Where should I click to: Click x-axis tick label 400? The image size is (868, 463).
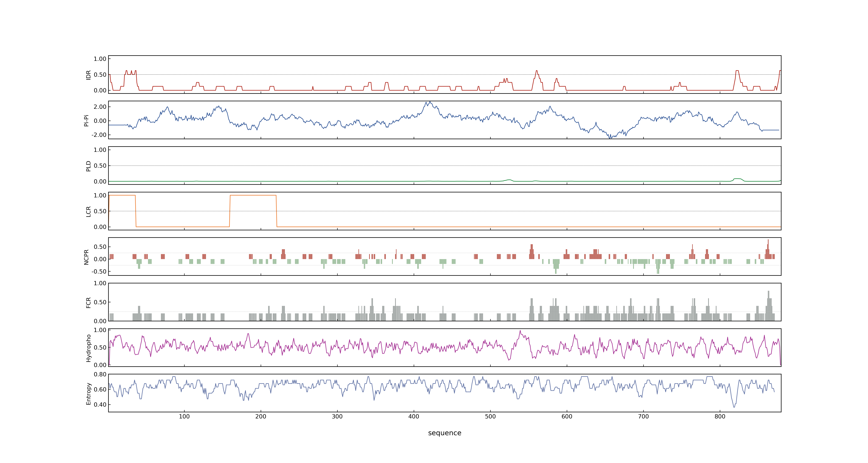(x=414, y=416)
